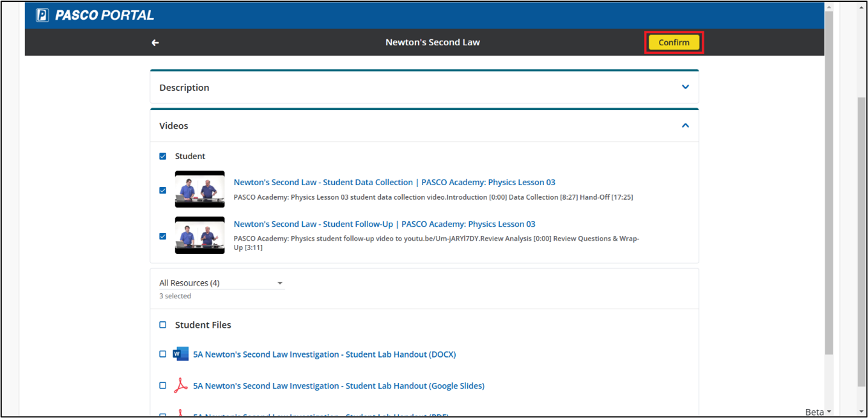Viewport: 868px width, 418px height.
Task: Click the '3 selected' text under dropdown
Action: (175, 296)
